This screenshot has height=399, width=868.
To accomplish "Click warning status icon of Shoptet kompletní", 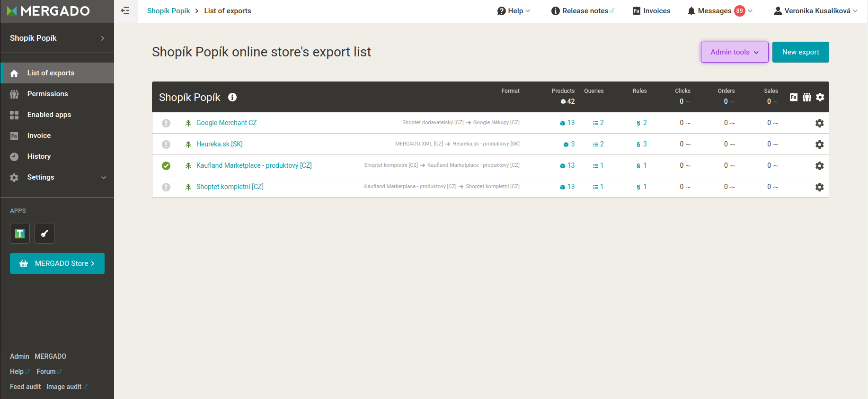I will point(166,187).
